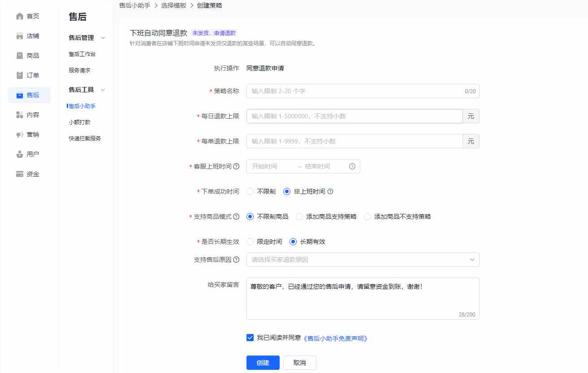Image resolution: width=588 pixels, height=373 pixels.
Task: Select the 不限制商品 radio option
Action: [x=250, y=217]
